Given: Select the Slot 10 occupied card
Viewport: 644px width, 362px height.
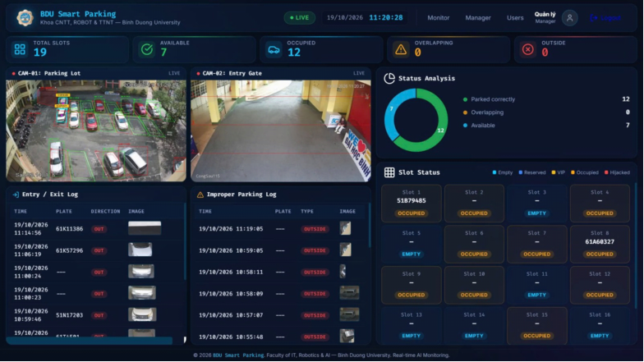Looking at the screenshot, I should pyautogui.click(x=474, y=285).
